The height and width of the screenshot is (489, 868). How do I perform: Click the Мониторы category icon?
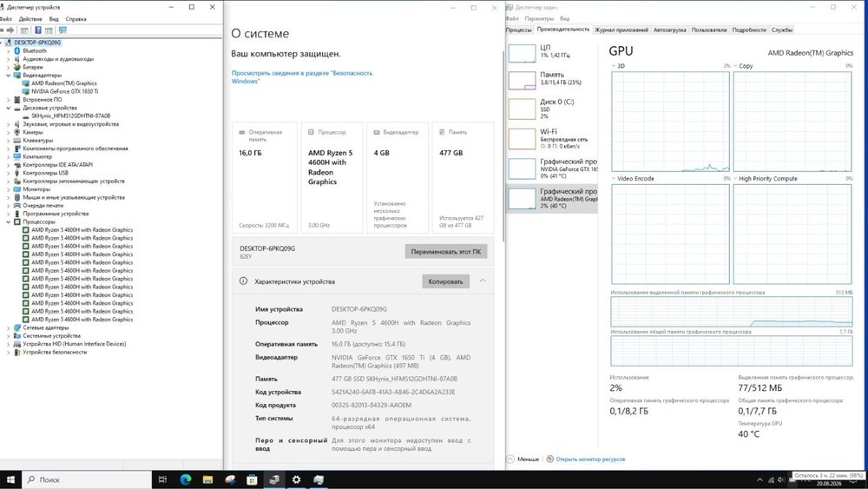click(x=17, y=188)
